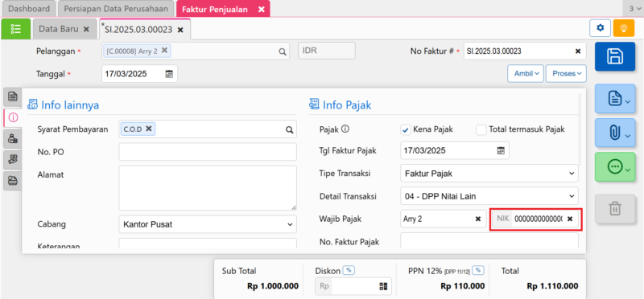Open the calendar icon beside Tanggal

click(169, 74)
